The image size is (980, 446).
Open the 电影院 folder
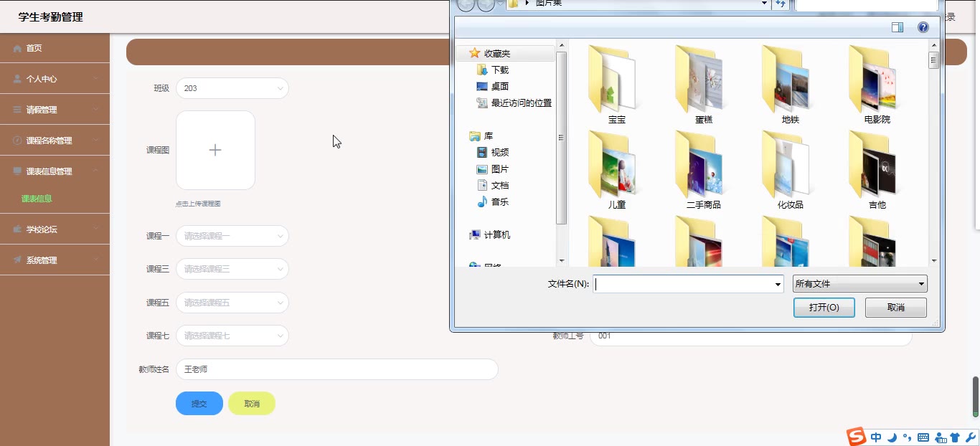[x=877, y=85]
